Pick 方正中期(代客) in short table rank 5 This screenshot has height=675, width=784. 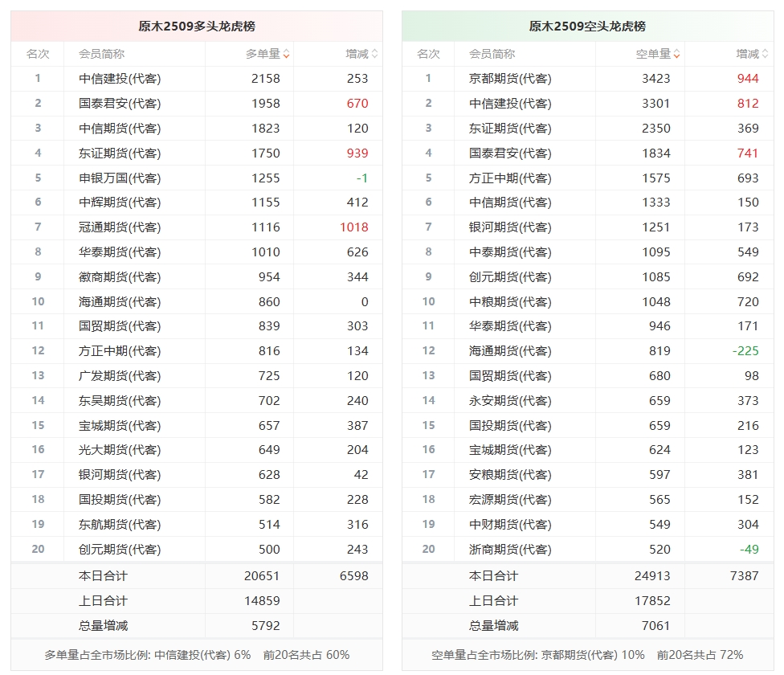(x=510, y=178)
